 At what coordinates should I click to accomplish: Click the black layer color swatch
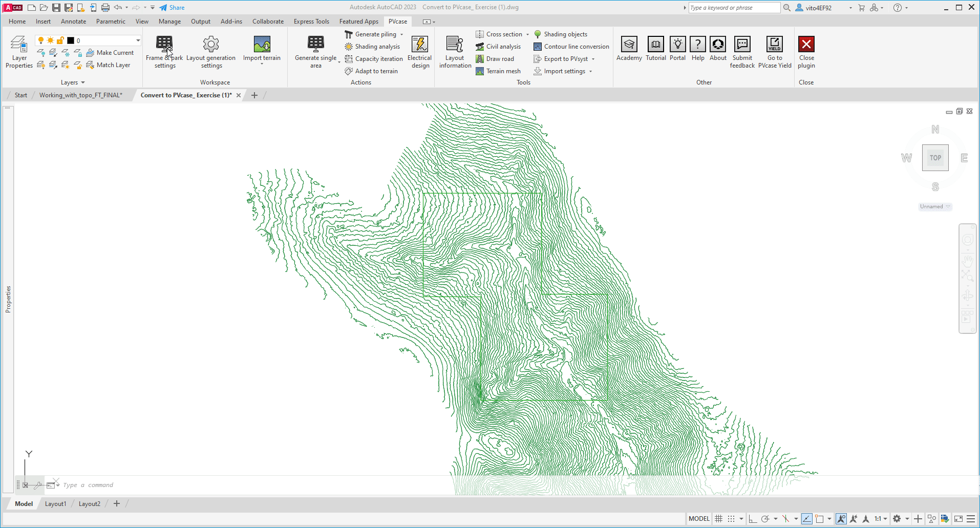click(71, 40)
